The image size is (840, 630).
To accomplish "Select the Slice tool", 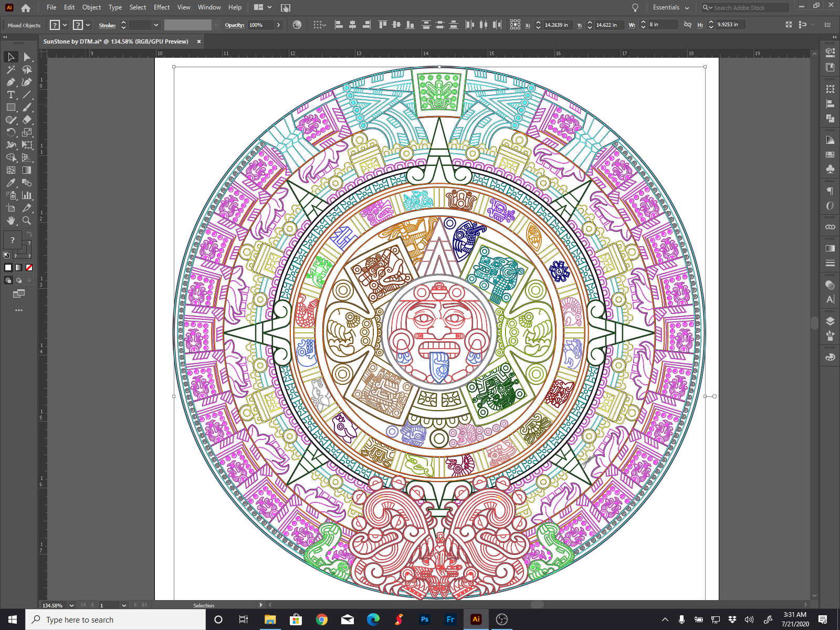I will (x=27, y=208).
